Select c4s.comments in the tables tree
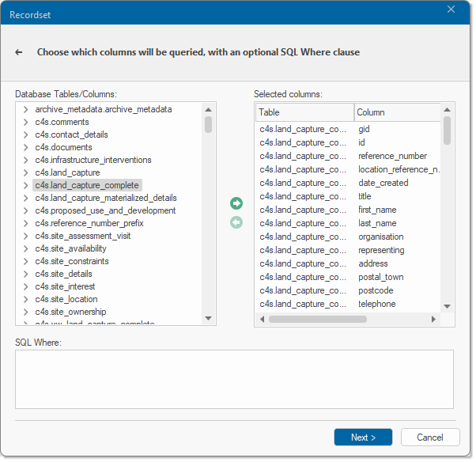Screen dimensions: 476x462 [62, 122]
